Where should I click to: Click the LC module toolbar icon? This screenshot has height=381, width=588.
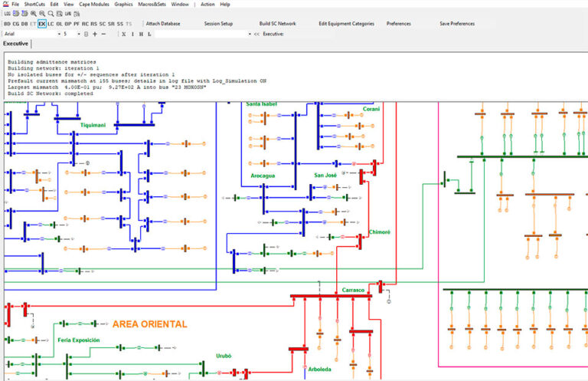(51, 24)
